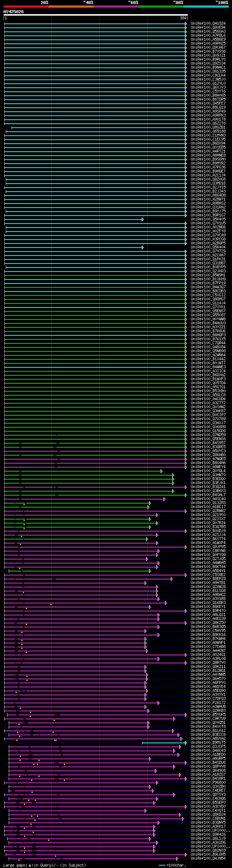The height and width of the screenshot is (868, 232).
Task: Select label UniRef100_P26172
Action: coord(208,702)
